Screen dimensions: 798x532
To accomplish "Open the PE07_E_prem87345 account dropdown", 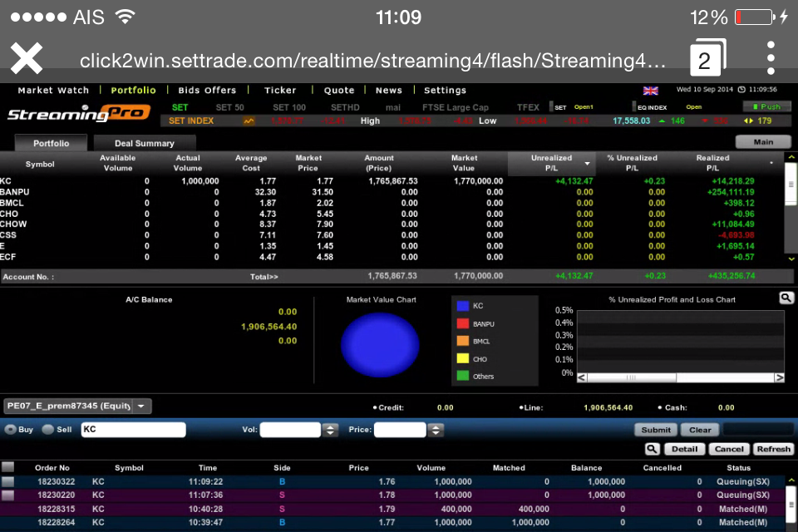I will (x=78, y=406).
